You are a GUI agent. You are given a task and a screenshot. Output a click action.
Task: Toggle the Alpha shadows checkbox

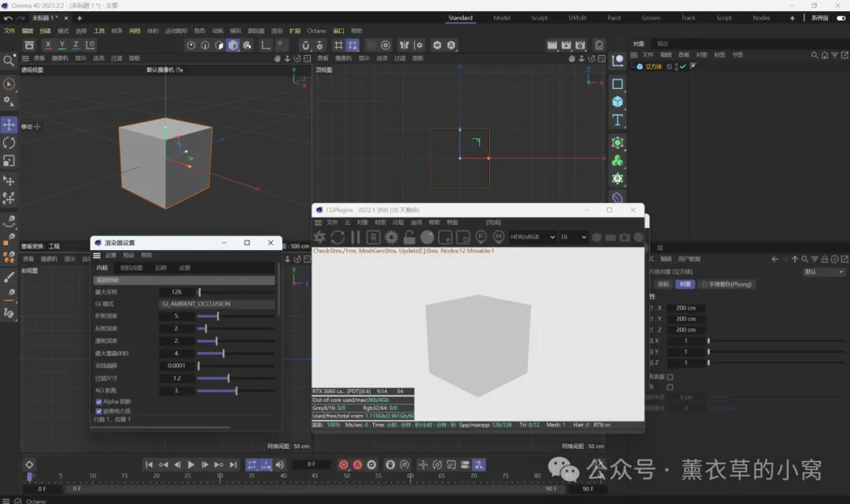98,403
